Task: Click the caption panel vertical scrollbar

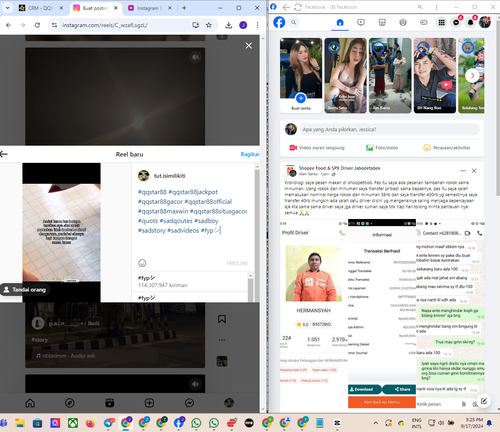Action: pos(257,233)
